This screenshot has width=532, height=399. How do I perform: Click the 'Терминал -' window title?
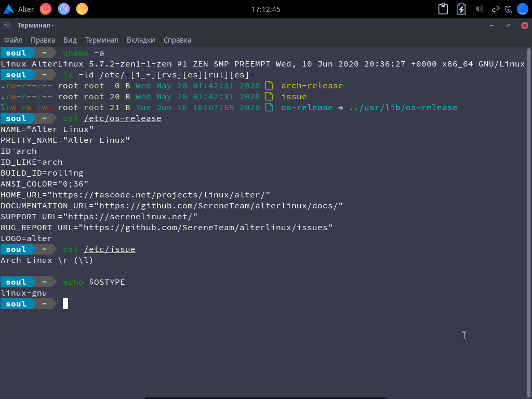[36, 25]
